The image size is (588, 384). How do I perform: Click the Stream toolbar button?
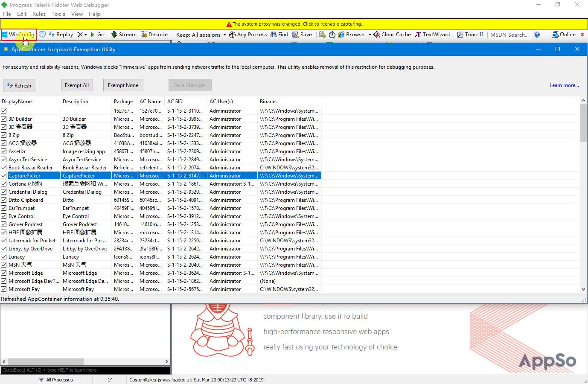click(x=124, y=35)
